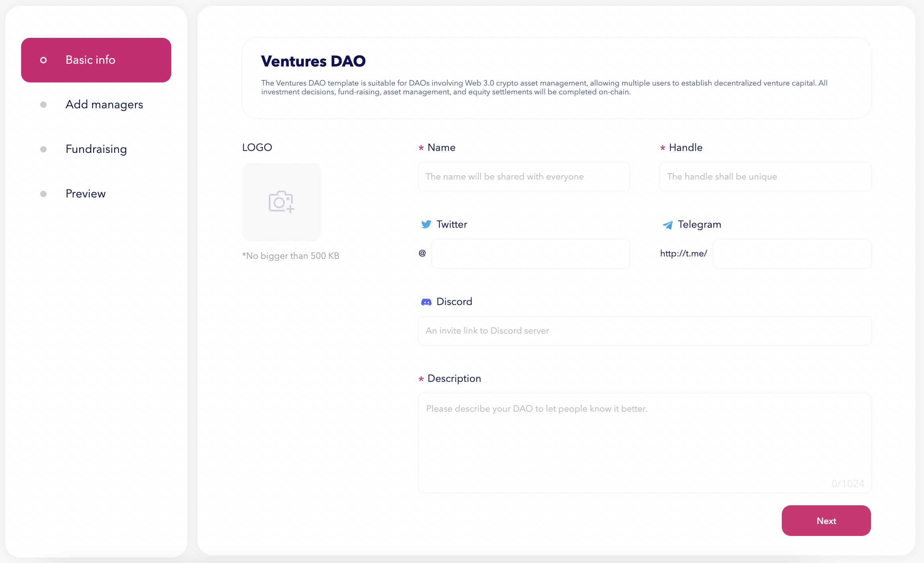The image size is (924, 563).
Task: Click the Ventures DAO template description paragraph
Action: coord(544,88)
